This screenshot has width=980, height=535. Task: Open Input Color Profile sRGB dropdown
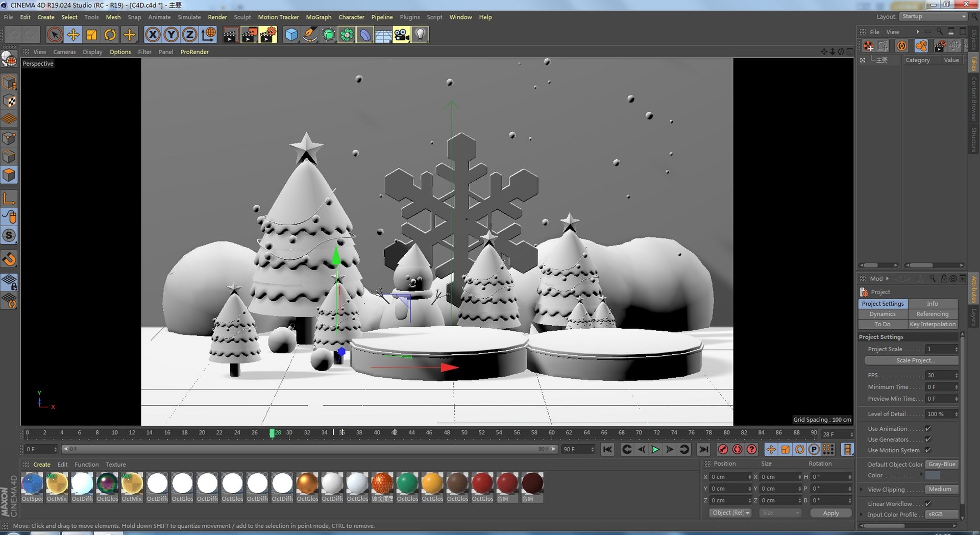click(942, 515)
